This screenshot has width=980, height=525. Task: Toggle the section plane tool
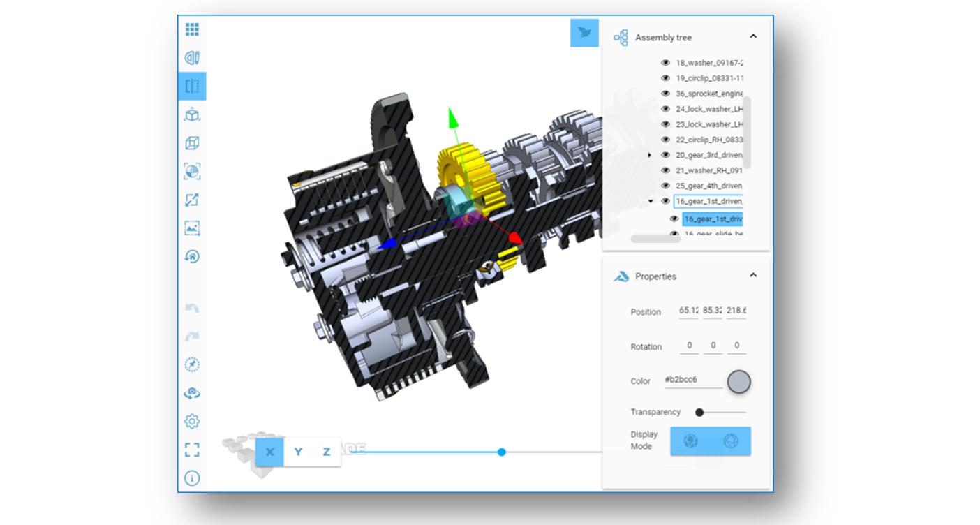click(192, 87)
